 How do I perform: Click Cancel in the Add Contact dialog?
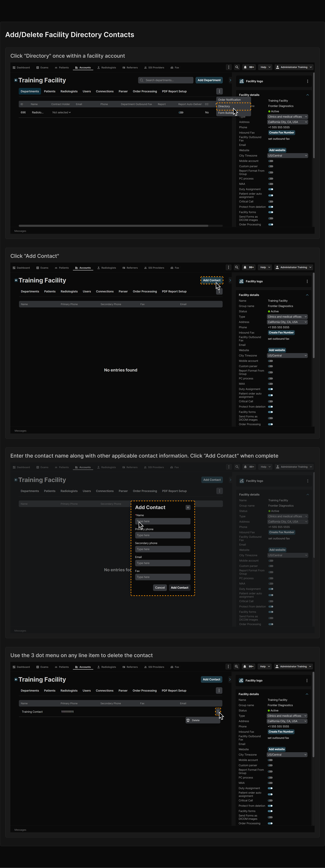[160, 588]
